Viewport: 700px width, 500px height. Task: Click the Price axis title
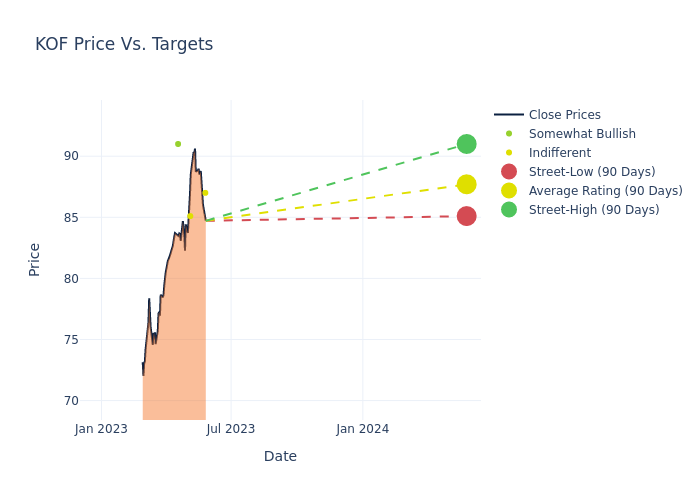point(35,259)
